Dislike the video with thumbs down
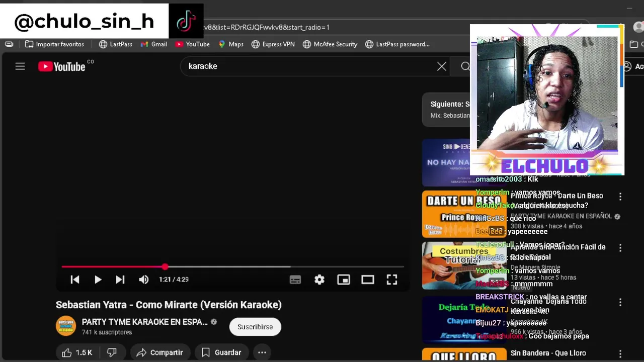The width and height of the screenshot is (644, 362). click(x=112, y=352)
